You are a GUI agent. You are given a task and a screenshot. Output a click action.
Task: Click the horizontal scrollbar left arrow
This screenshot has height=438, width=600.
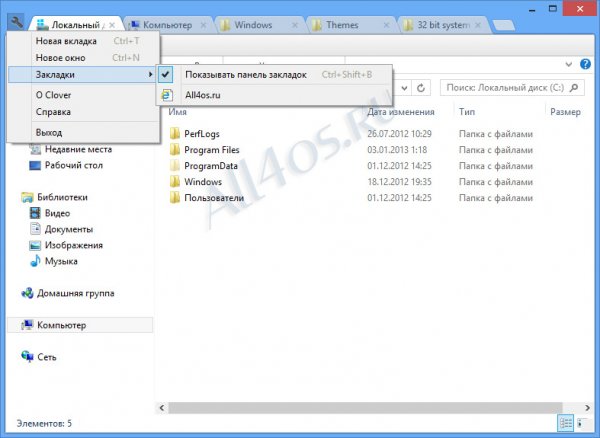(x=162, y=408)
